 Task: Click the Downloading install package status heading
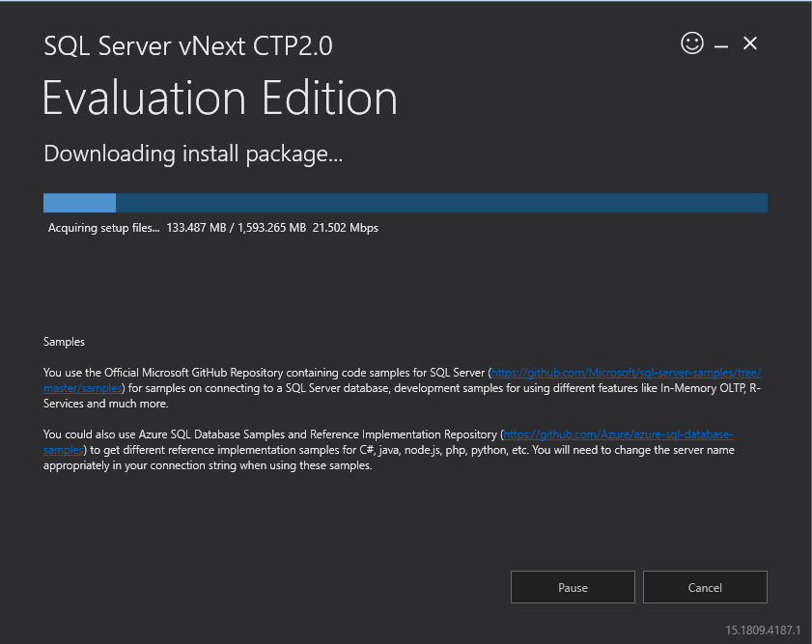193,154
